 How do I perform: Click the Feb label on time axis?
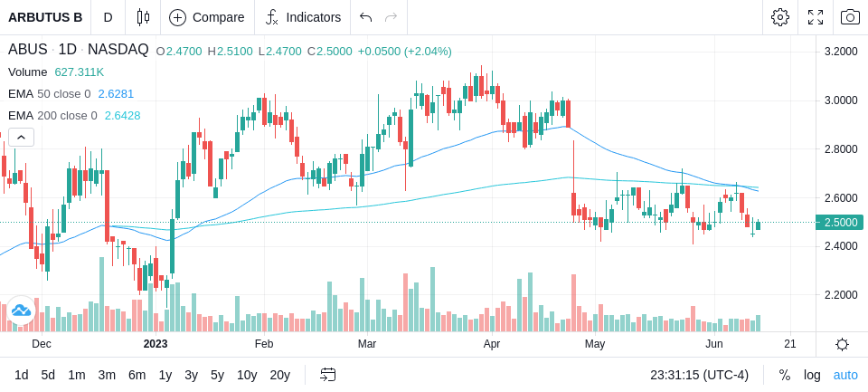pos(263,344)
